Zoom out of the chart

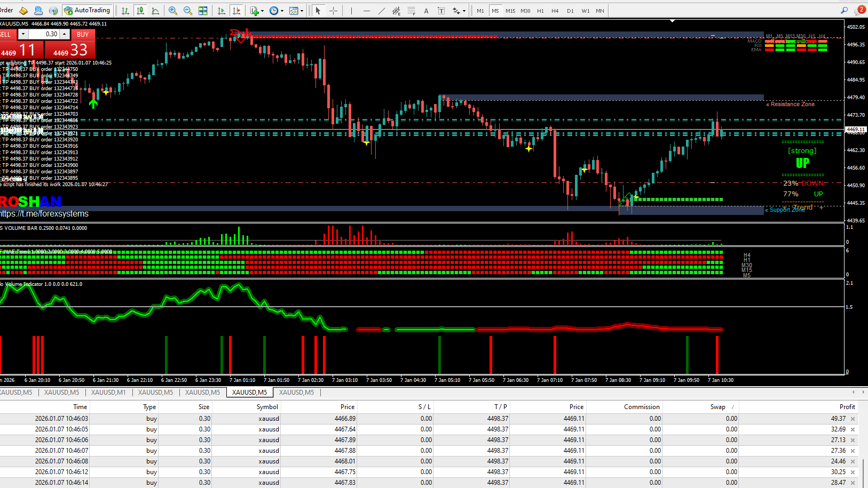[188, 11]
